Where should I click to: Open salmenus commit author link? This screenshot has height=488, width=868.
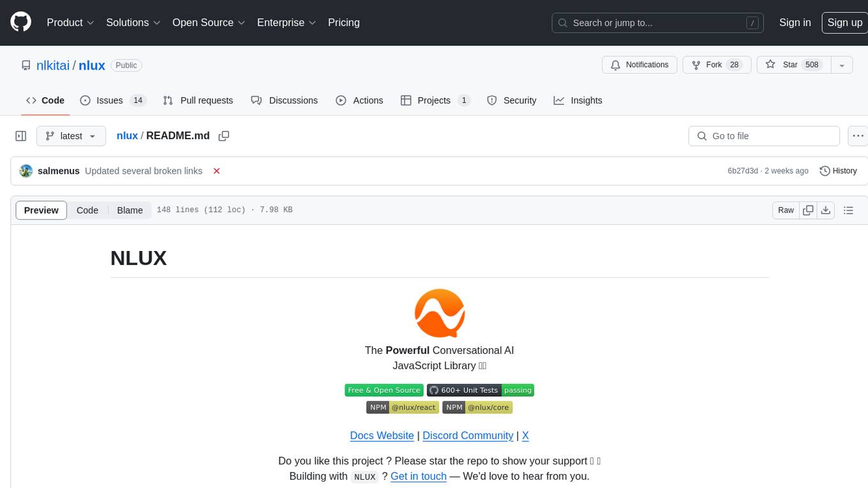[x=59, y=171]
